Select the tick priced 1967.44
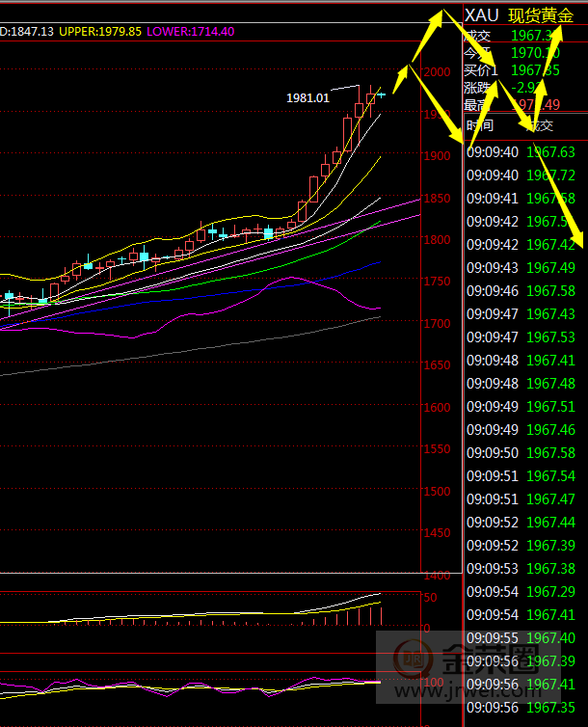Viewport: 588px width, 727px height. pos(551,523)
